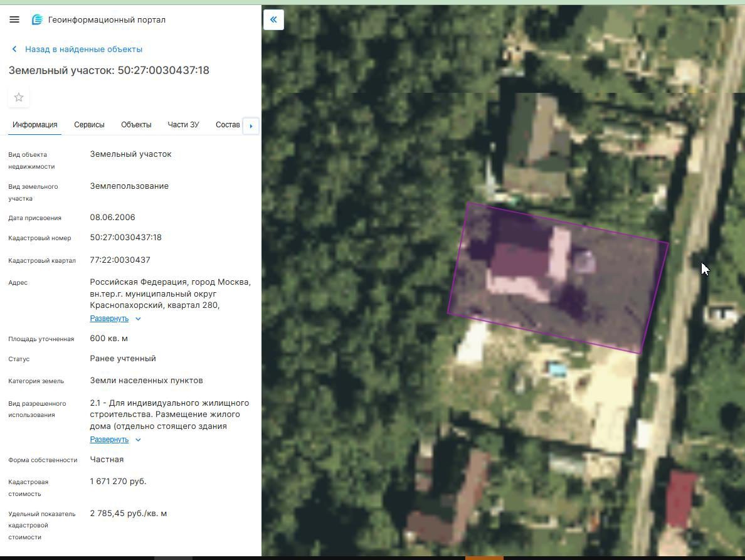Add the land plot to favorites with star

pyautogui.click(x=19, y=97)
